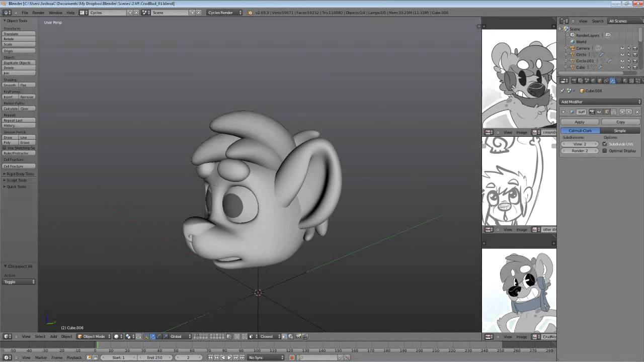Open the Add Modifier dropdown
This screenshot has width=644, height=362.
click(x=601, y=102)
